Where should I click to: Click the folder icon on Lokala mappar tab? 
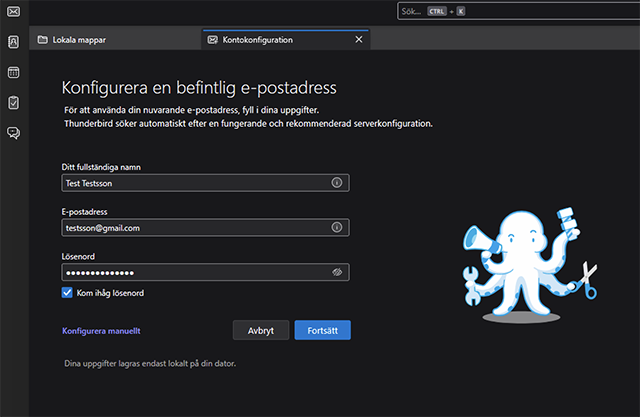[x=42, y=40]
